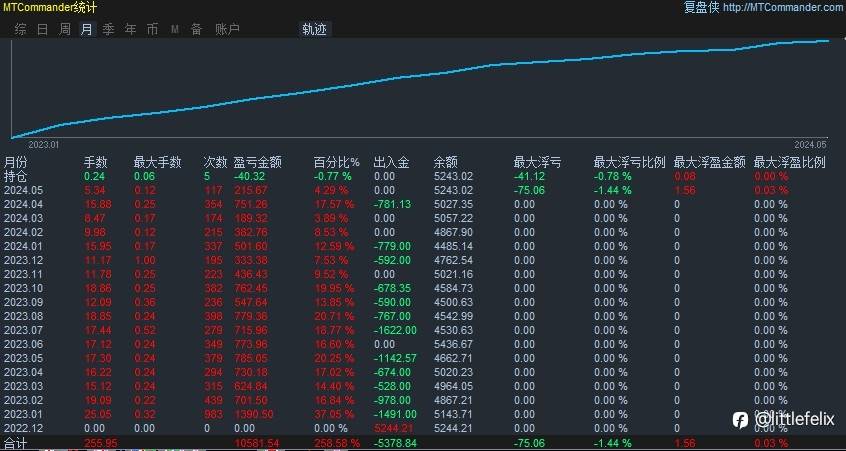Click the 复盘侠 brand label
Viewport: 846px width, 451px height.
point(701,7)
